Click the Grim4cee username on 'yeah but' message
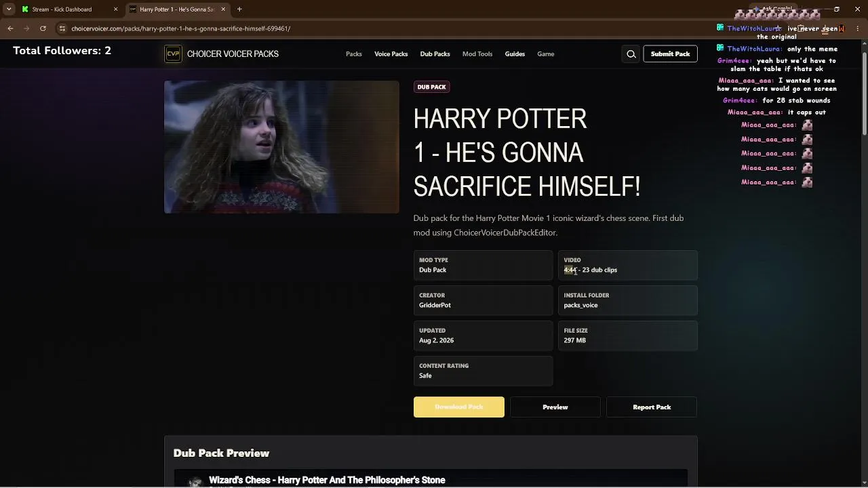Viewport: 868px width, 488px height. click(x=734, y=61)
